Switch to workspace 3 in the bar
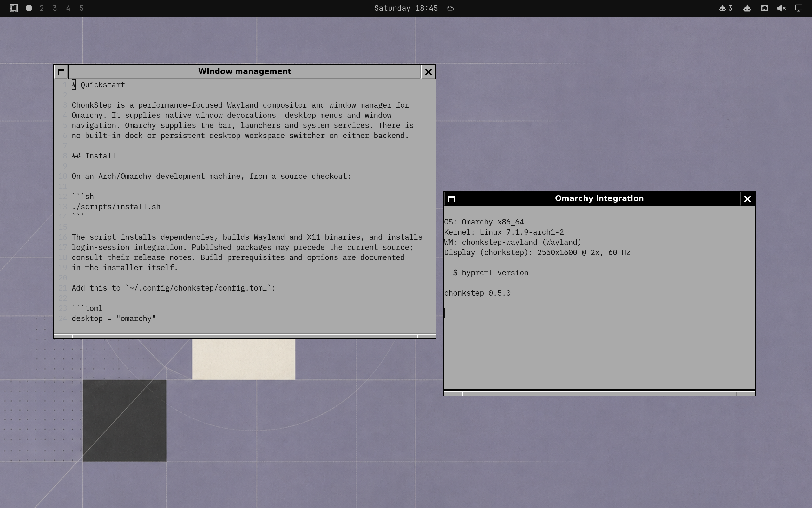 point(55,8)
